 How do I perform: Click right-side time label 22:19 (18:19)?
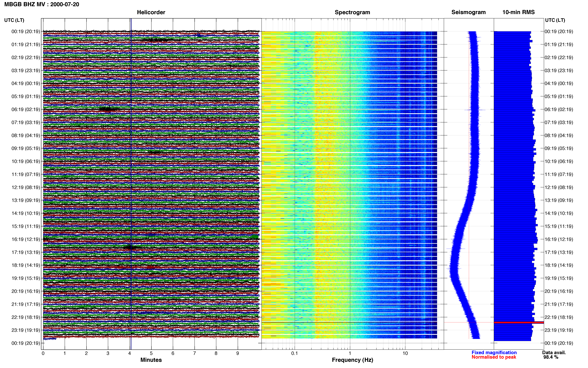coord(559,317)
